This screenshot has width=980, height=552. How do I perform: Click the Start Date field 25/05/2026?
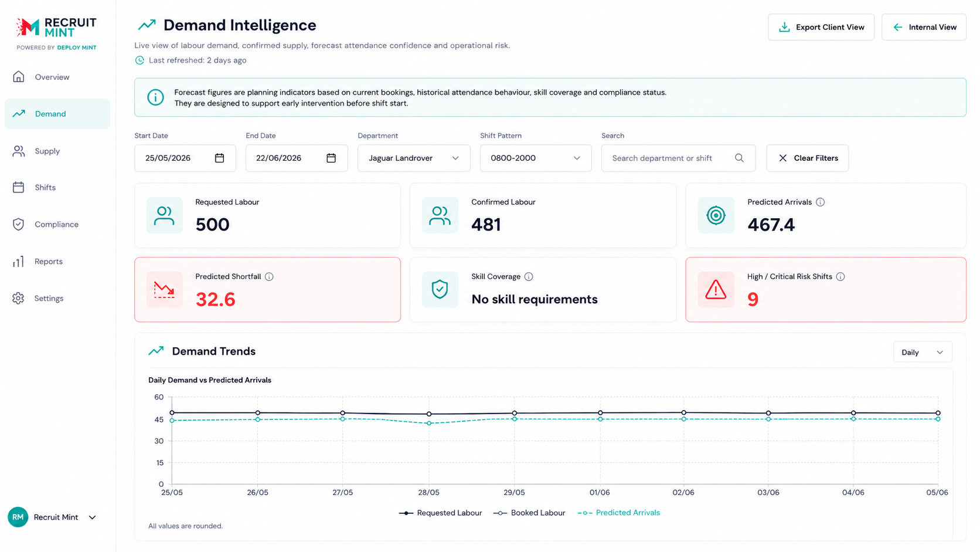pos(185,158)
